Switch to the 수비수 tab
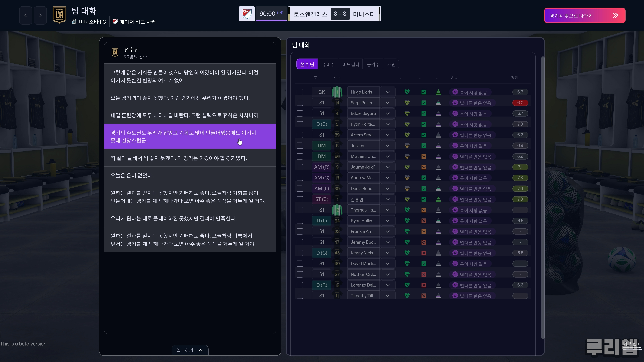 click(x=328, y=65)
